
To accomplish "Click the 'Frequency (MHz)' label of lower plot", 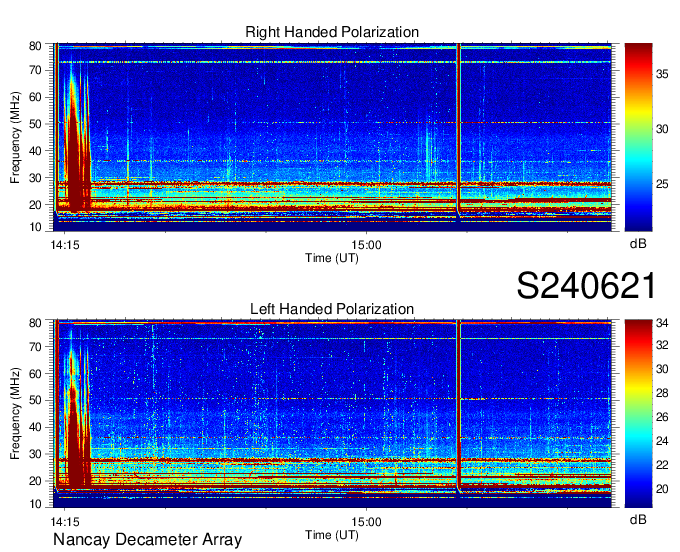I will click(15, 414).
